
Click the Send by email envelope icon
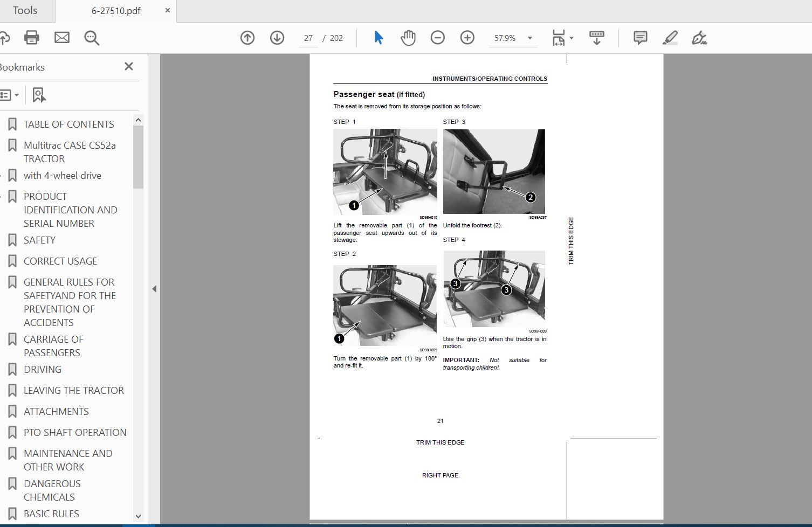click(x=62, y=38)
